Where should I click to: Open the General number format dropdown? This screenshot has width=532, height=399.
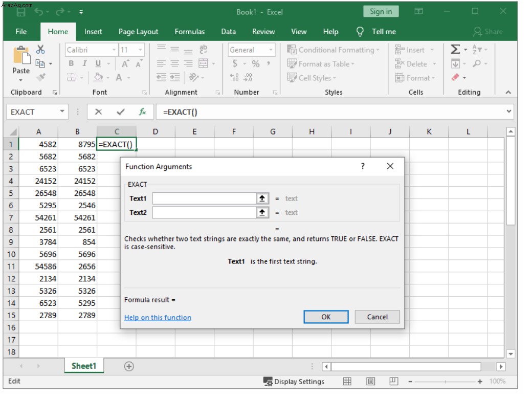tap(271, 50)
